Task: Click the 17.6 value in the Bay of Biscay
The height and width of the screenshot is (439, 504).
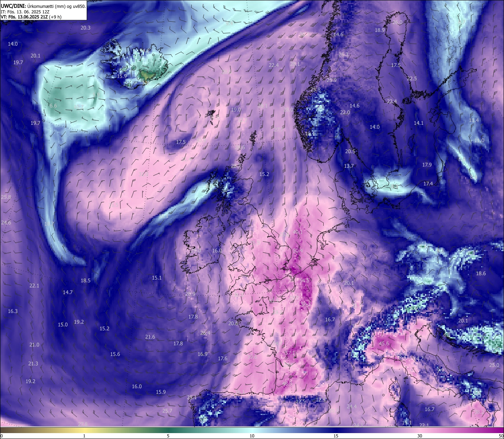Action: pyautogui.click(x=222, y=359)
